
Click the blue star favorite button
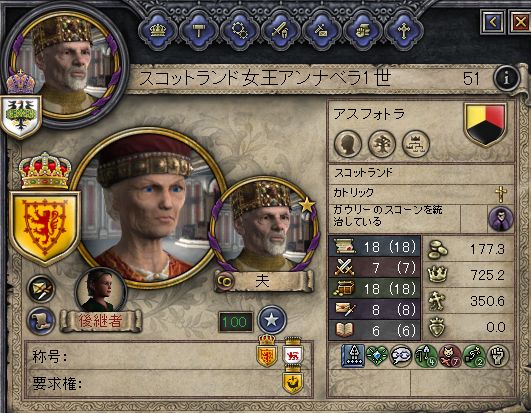(x=272, y=320)
